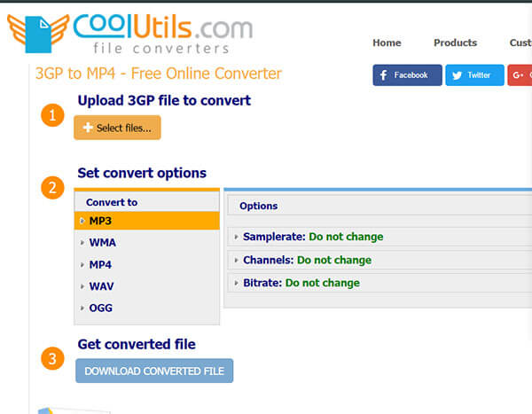
Task: Click the Google Plus share button
Action: (520, 75)
